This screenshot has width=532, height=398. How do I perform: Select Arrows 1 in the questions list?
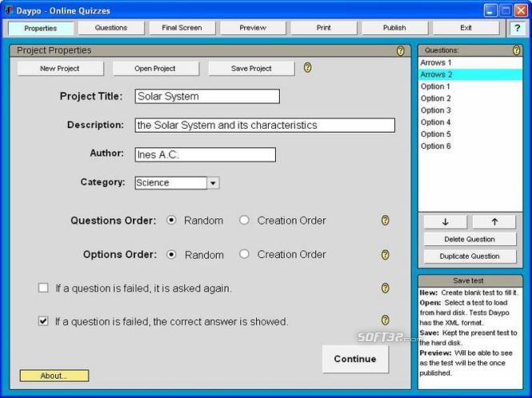(470, 62)
